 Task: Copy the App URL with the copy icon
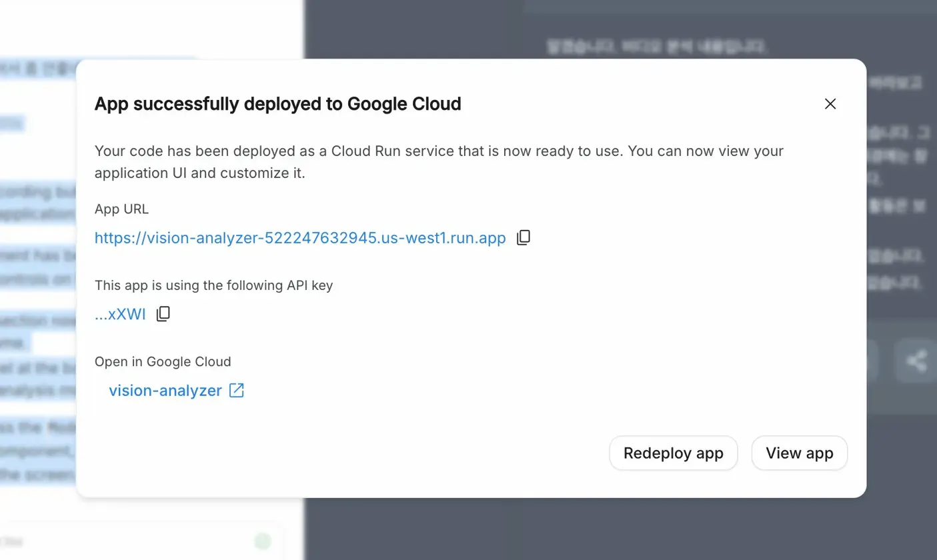click(x=524, y=237)
